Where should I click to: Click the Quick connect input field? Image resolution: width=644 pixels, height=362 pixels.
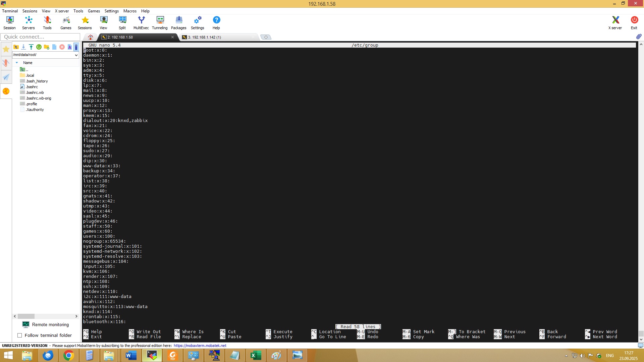click(x=40, y=37)
